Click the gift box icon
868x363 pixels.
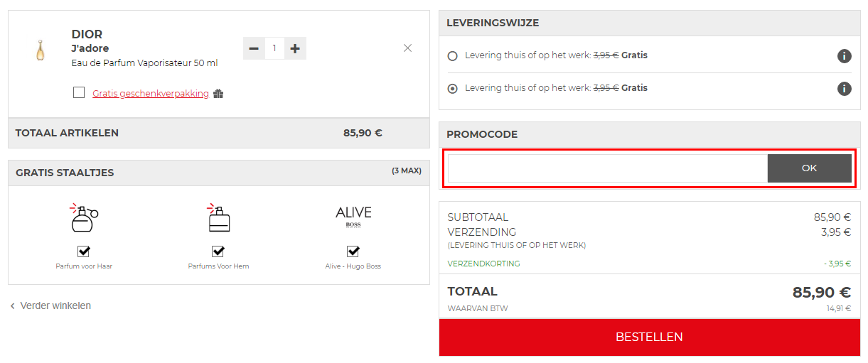coord(218,94)
